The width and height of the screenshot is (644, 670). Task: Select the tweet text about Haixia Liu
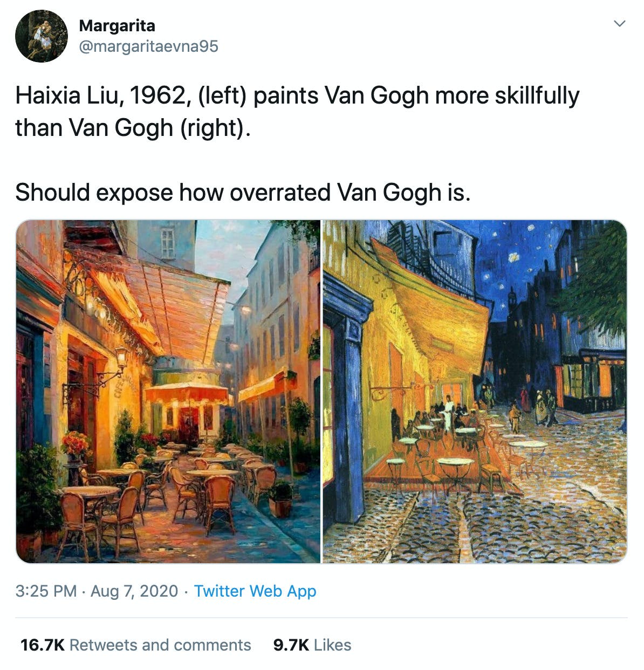[297, 112]
